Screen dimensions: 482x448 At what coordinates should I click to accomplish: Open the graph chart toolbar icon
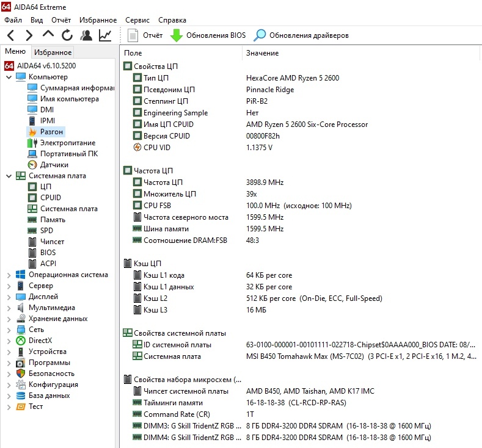coord(105,35)
